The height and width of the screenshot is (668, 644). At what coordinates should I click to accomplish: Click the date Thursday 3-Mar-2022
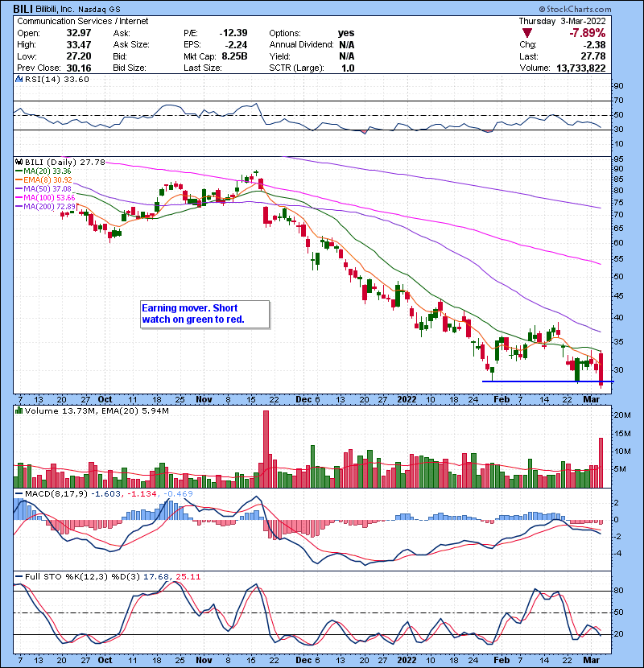(x=562, y=21)
